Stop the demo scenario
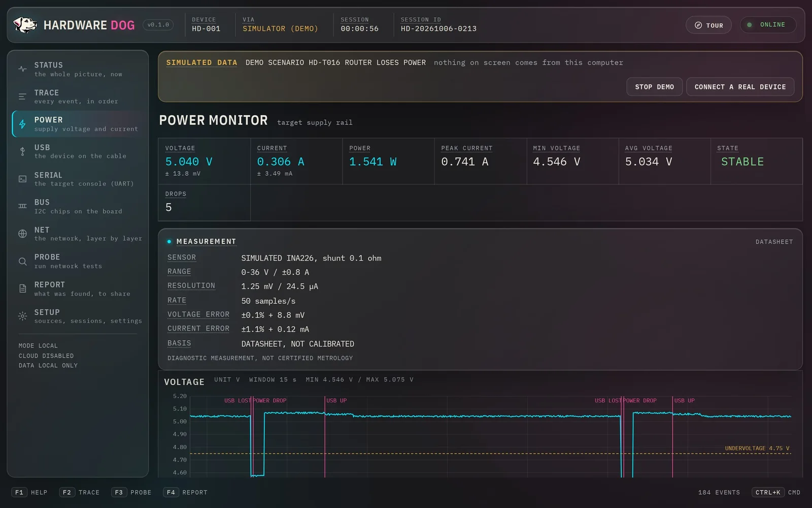812x508 pixels. [x=655, y=87]
